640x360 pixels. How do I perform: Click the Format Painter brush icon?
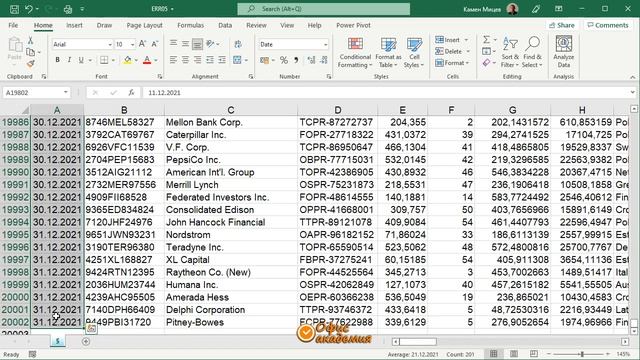pyautogui.click(x=30, y=64)
